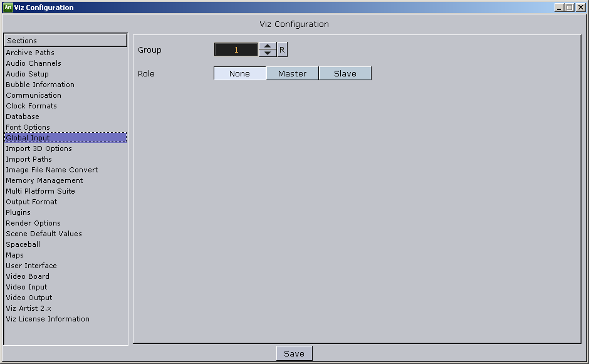The height and width of the screenshot is (364, 589).
Task: View Viz License Information
Action: [x=48, y=319]
